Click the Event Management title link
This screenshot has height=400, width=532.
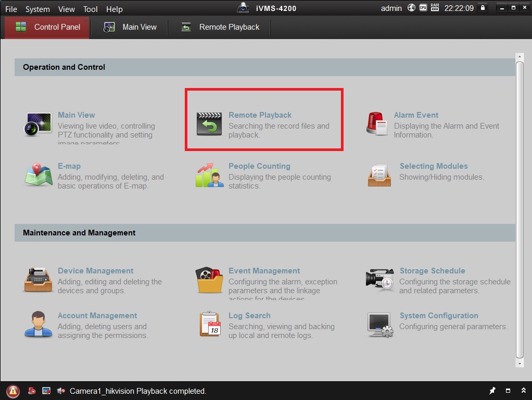click(264, 271)
